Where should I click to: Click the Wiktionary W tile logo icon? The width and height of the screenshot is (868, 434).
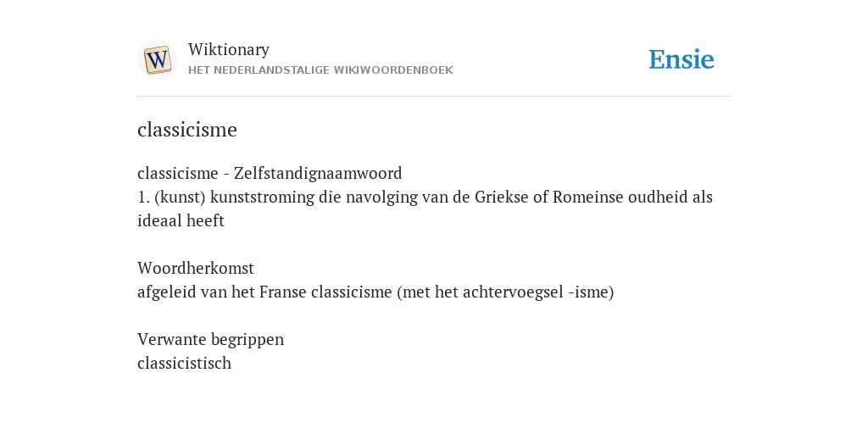click(x=157, y=60)
